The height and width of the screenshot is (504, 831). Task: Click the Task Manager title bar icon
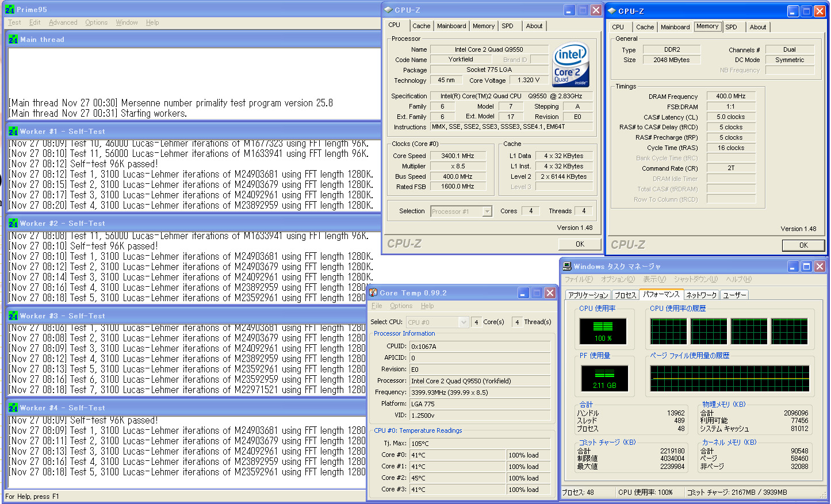[x=567, y=266]
